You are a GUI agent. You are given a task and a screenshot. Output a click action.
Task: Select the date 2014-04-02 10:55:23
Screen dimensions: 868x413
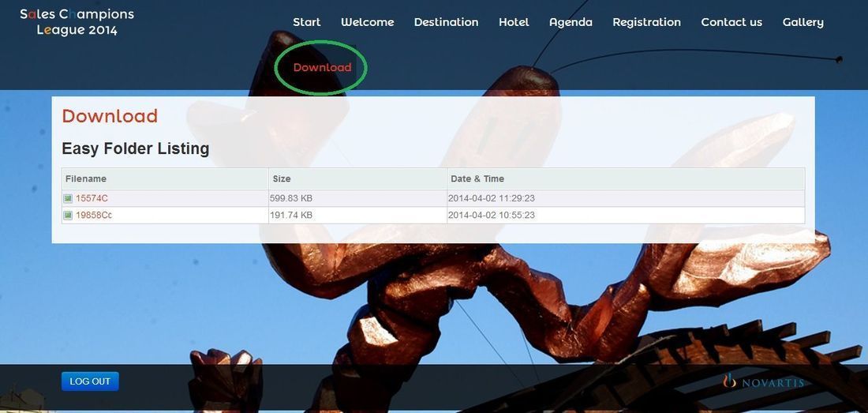click(x=492, y=215)
